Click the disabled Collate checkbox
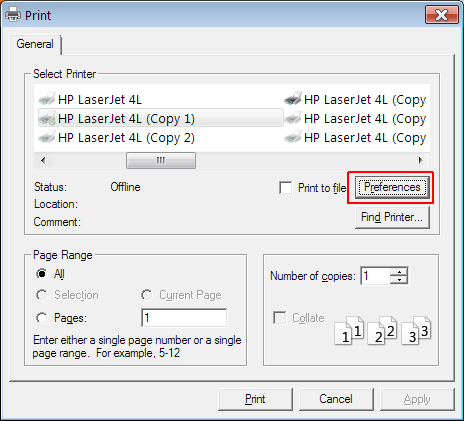This screenshot has height=421, width=464. click(x=279, y=318)
